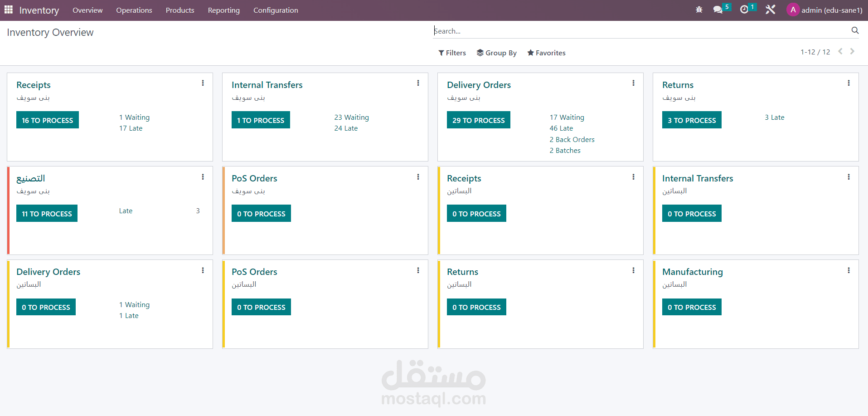Image resolution: width=868 pixels, height=416 pixels.
Task: Click 0 TO PROCESS on Returns البساتين card
Action: 476,307
